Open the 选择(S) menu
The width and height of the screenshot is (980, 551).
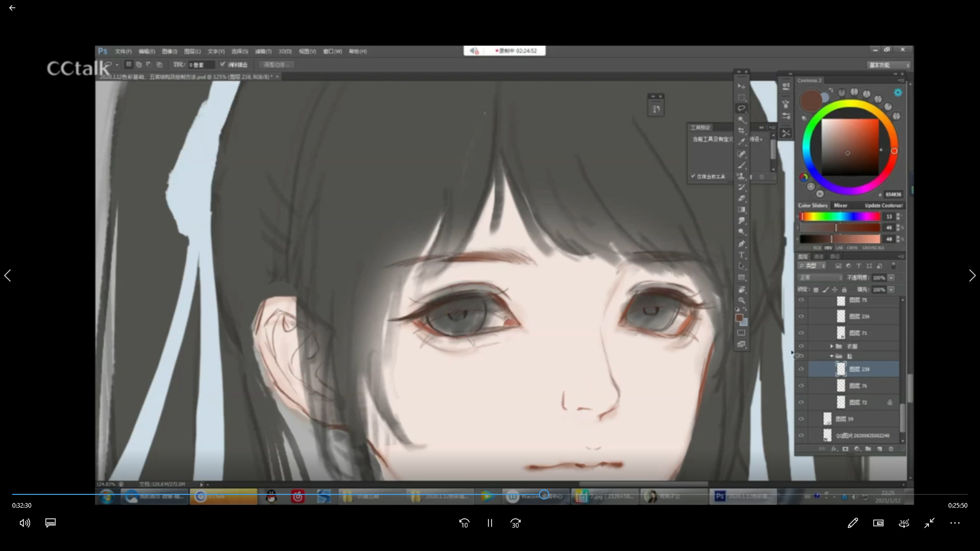point(239,52)
